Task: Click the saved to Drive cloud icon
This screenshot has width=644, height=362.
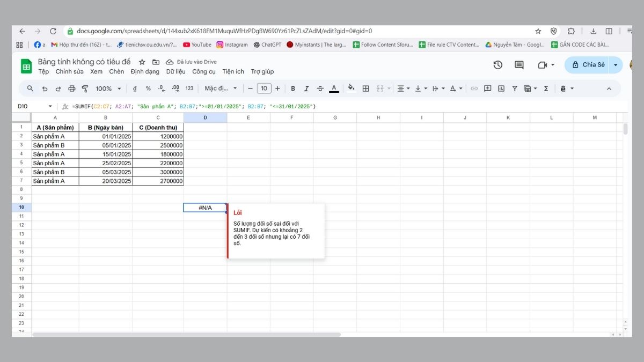Action: coord(170,62)
